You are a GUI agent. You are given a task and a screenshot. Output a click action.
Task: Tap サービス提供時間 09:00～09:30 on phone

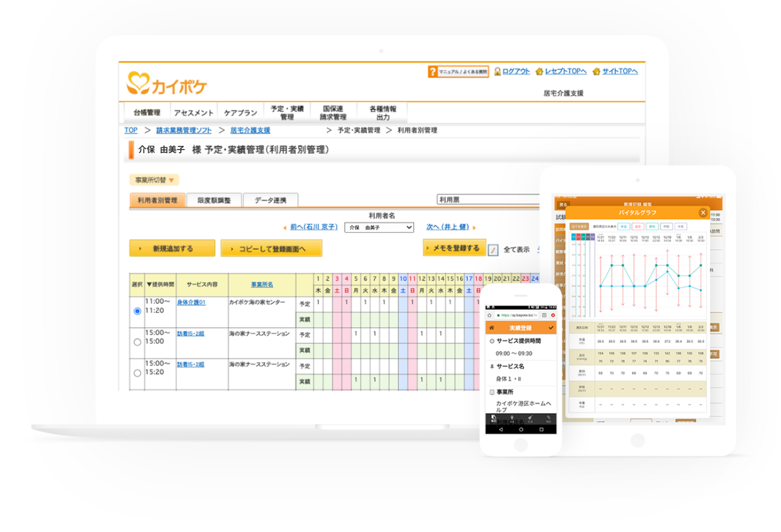(x=520, y=346)
